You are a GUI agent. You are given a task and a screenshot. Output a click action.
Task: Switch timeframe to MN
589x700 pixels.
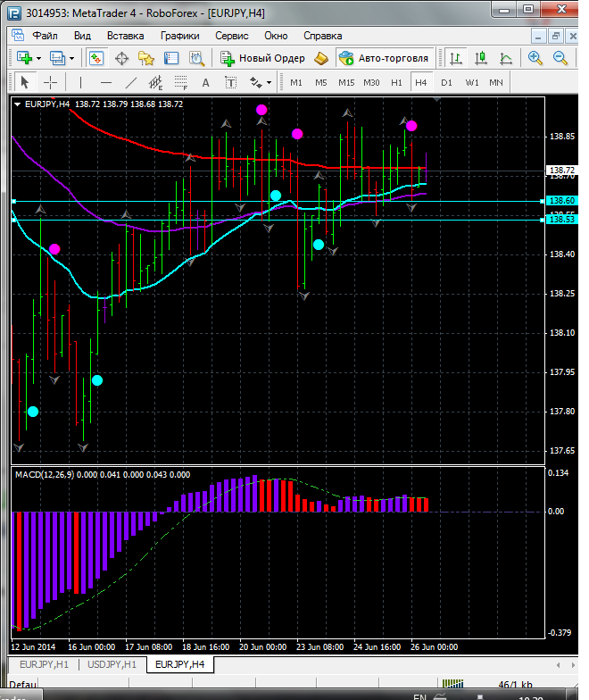click(496, 82)
